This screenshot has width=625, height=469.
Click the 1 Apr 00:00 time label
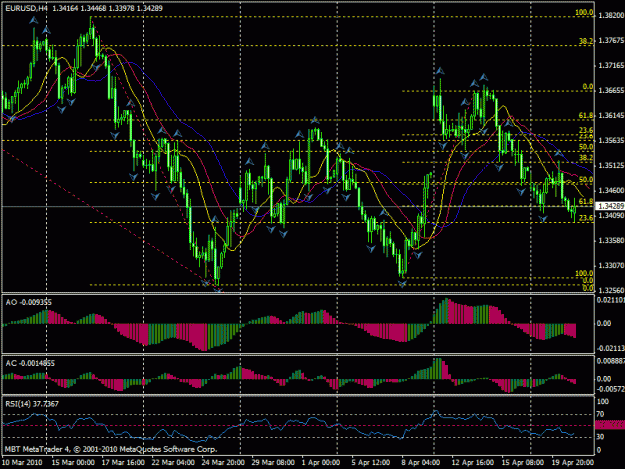pos(321,463)
